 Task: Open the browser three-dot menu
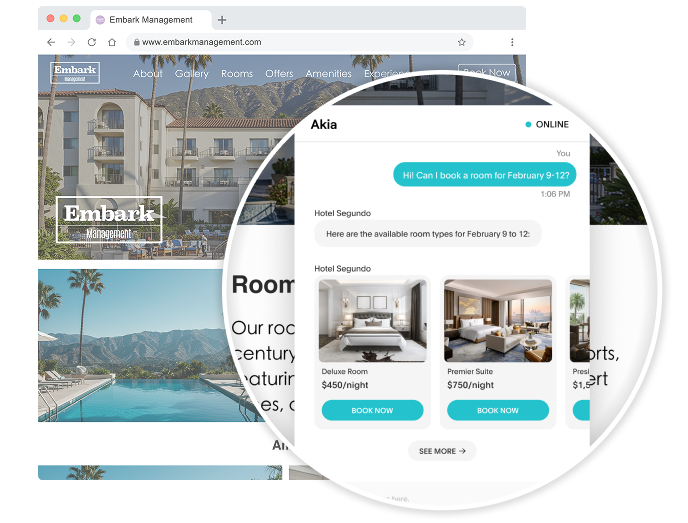click(512, 42)
